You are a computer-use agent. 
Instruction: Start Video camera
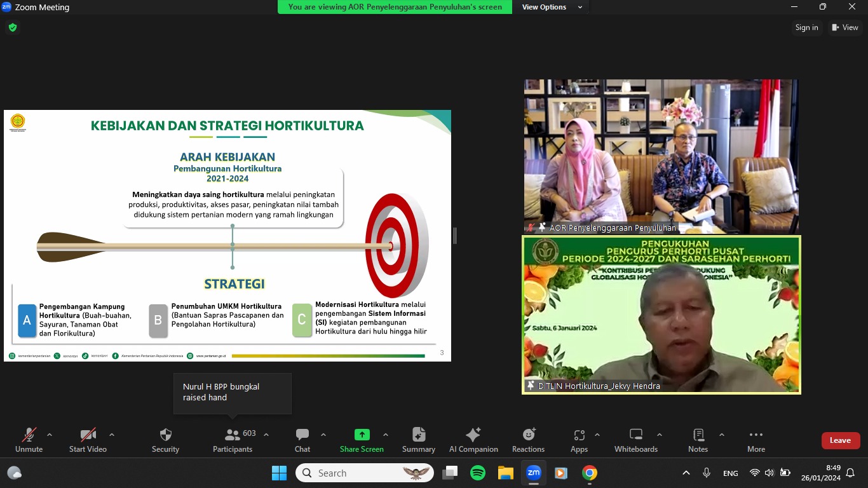tap(88, 440)
